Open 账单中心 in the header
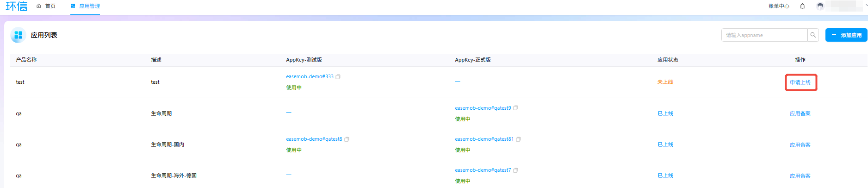 click(x=779, y=6)
